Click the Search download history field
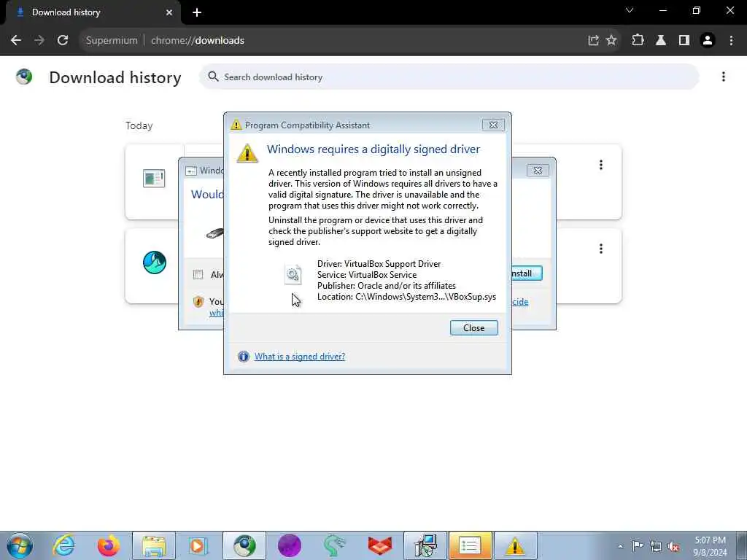This screenshot has height=560, width=747. [x=449, y=77]
